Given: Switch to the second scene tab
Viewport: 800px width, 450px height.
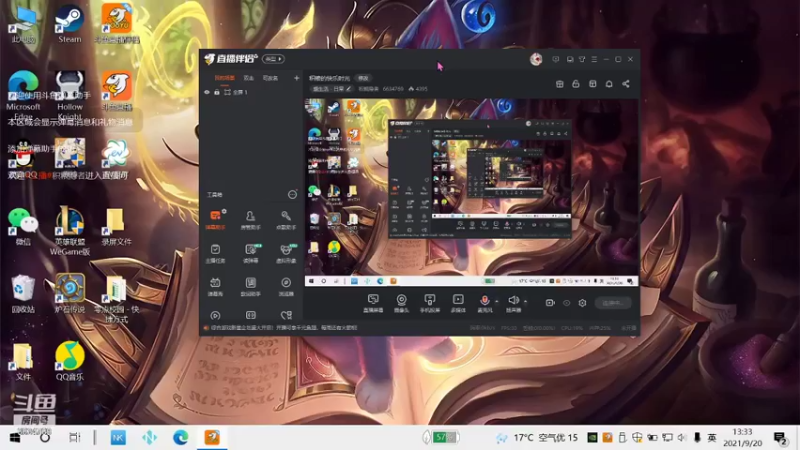Looking at the screenshot, I should [248, 78].
